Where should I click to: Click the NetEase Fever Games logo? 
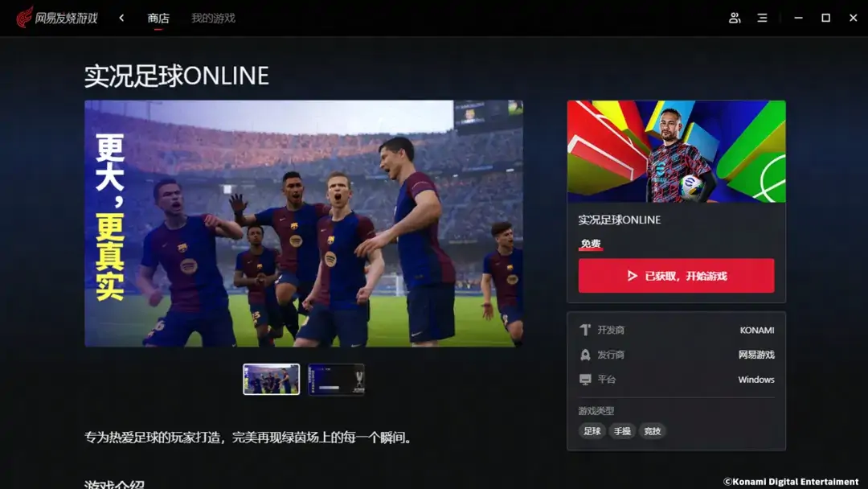click(x=57, y=18)
